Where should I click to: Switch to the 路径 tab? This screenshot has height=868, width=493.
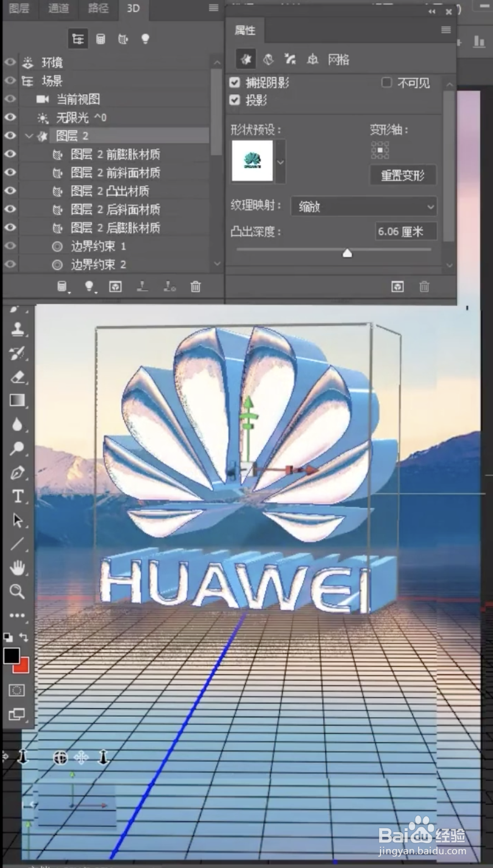coord(98,8)
